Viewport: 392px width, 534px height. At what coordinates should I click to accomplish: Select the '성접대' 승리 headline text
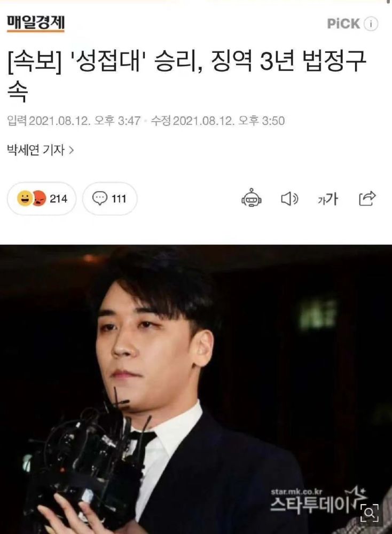186,76
